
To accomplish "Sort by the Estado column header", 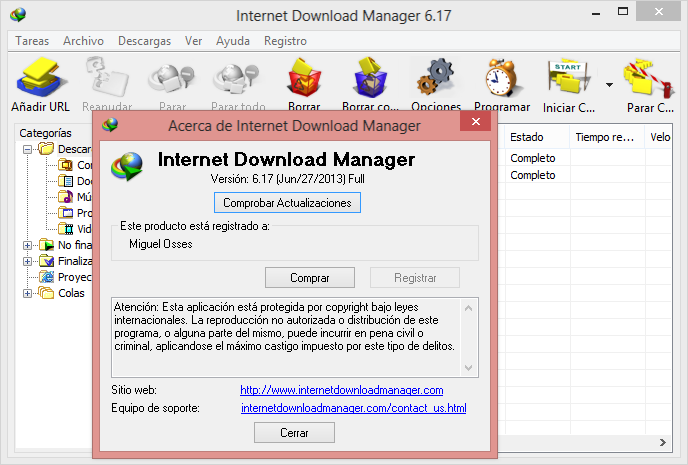I will tap(537, 137).
